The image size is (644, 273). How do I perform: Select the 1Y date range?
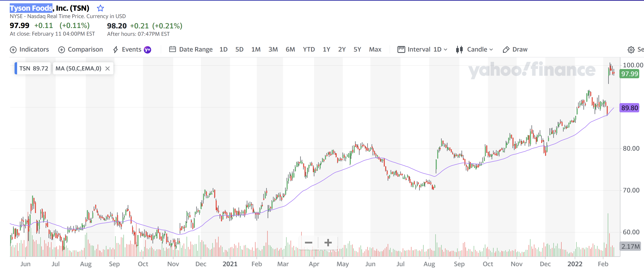(x=326, y=49)
